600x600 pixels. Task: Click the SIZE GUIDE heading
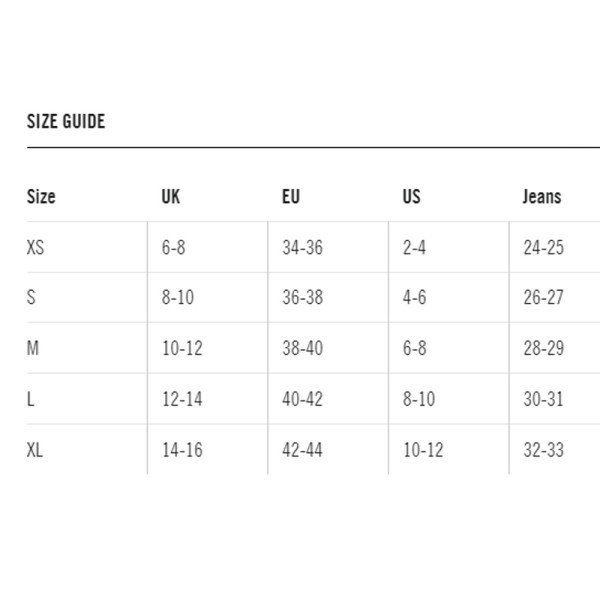point(66,121)
